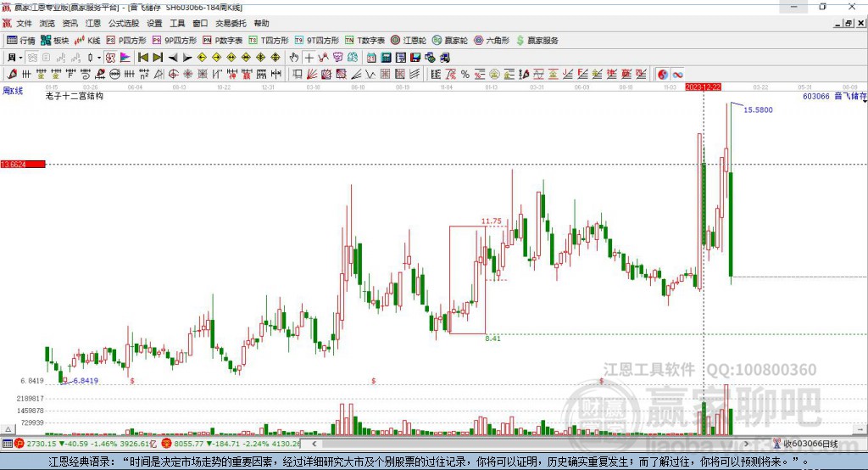Image resolution: width=868 pixels, height=470 pixels.
Task: Restore the inner chart window
Action: [x=849, y=23]
